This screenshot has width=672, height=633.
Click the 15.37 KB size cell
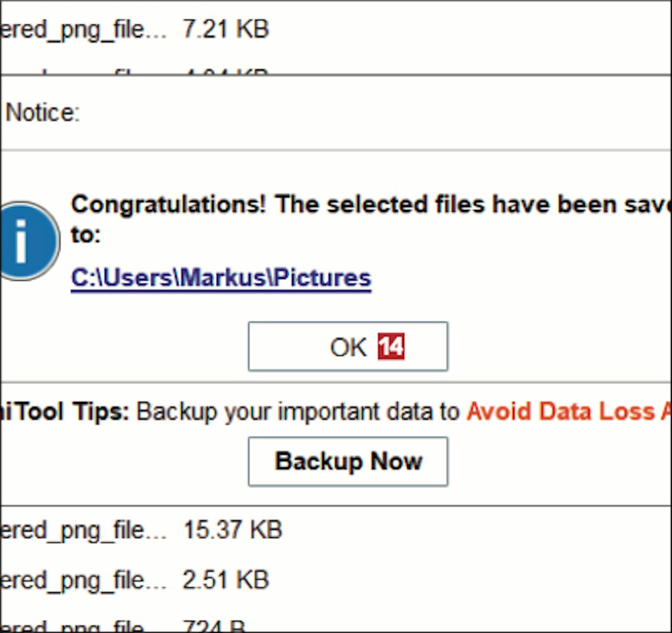coord(233,530)
